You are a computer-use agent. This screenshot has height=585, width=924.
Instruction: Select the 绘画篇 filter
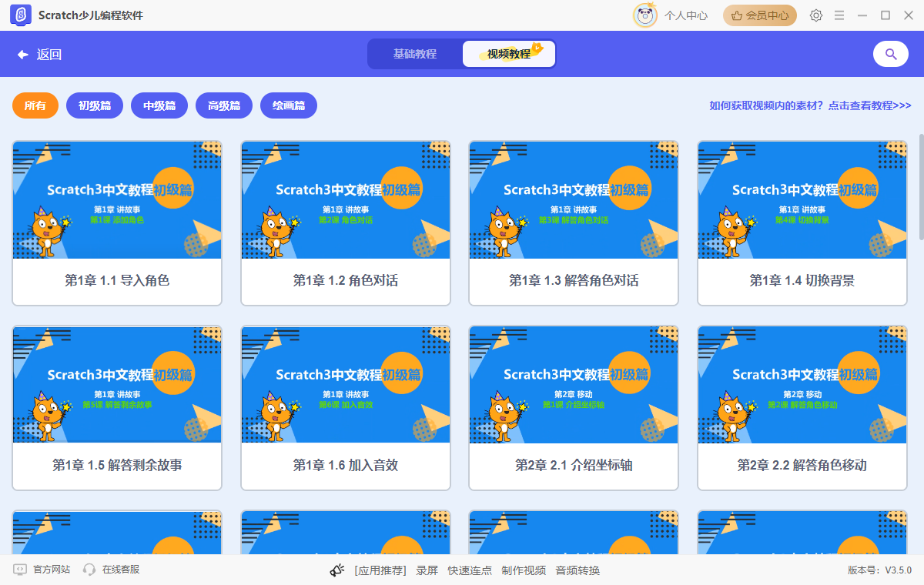[288, 105]
